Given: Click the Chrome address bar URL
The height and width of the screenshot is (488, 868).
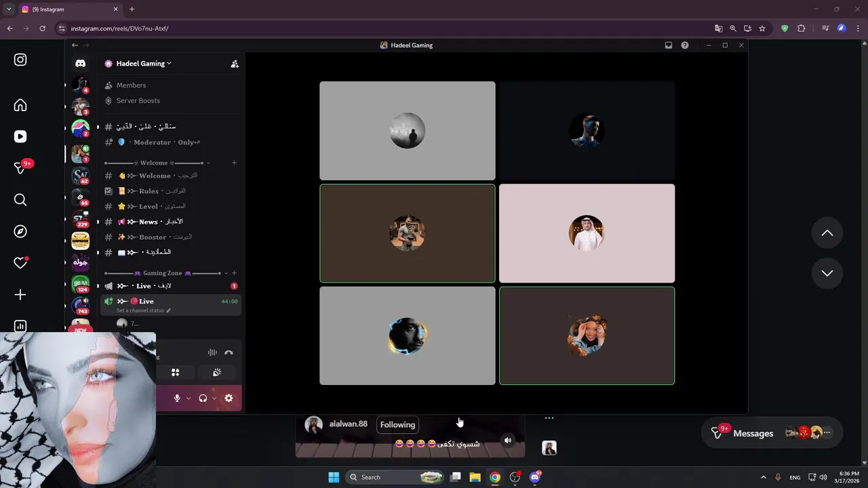Looking at the screenshot, I should tap(119, 28).
